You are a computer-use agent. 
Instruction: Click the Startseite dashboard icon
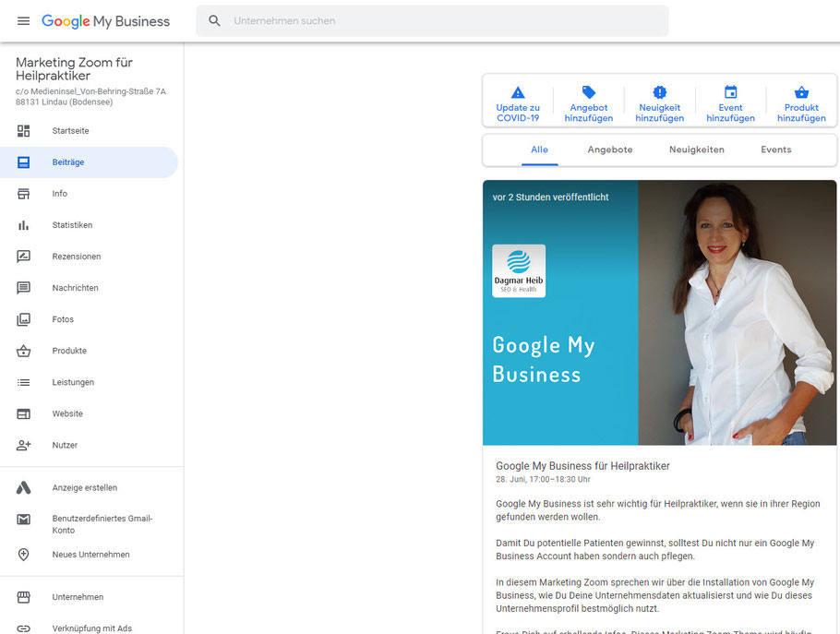tap(24, 131)
